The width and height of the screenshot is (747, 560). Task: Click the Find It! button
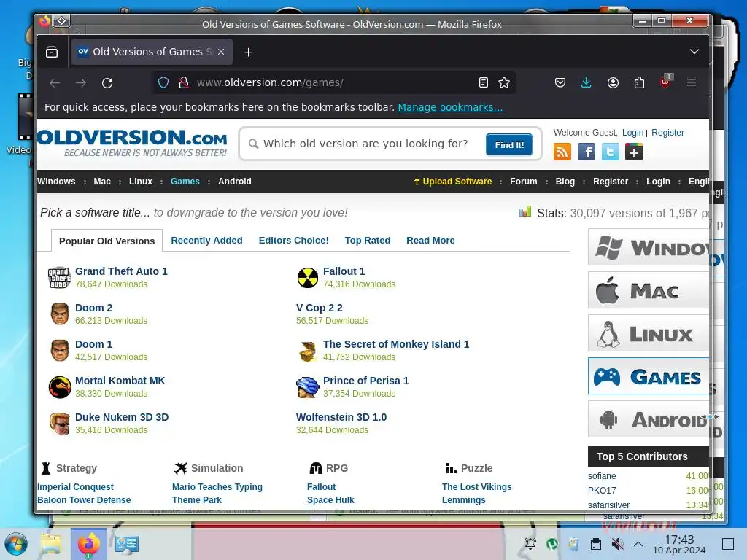click(x=509, y=145)
